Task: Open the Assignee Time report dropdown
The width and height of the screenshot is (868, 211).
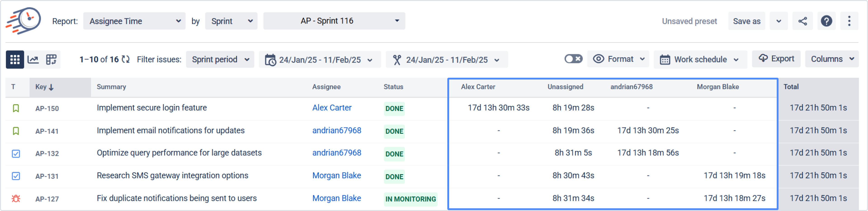Action: click(x=134, y=21)
